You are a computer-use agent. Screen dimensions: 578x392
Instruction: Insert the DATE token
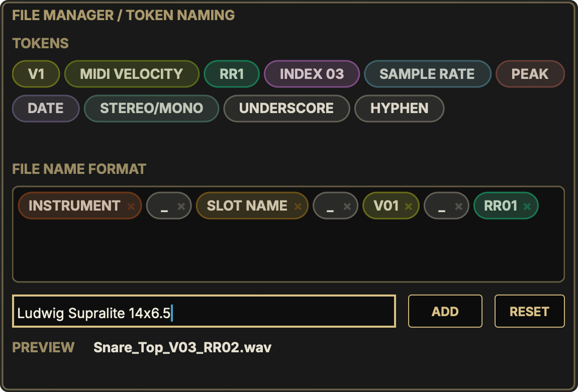point(46,109)
